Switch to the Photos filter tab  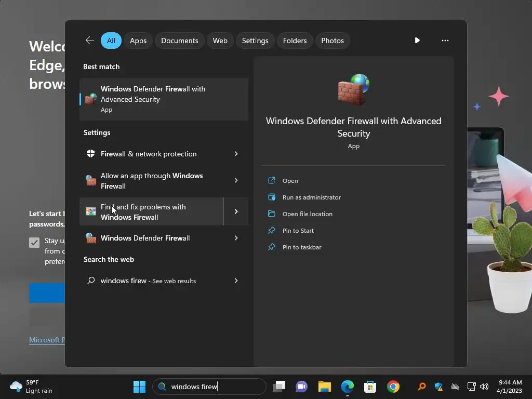(x=332, y=41)
